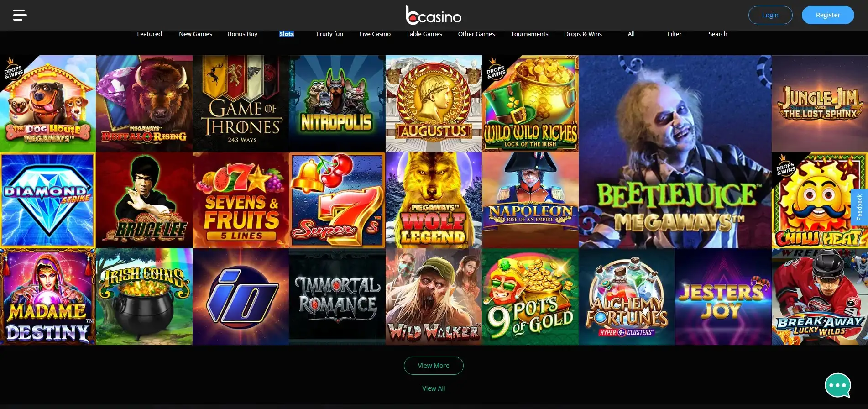Click the Register button
868x409 pixels.
[828, 15]
